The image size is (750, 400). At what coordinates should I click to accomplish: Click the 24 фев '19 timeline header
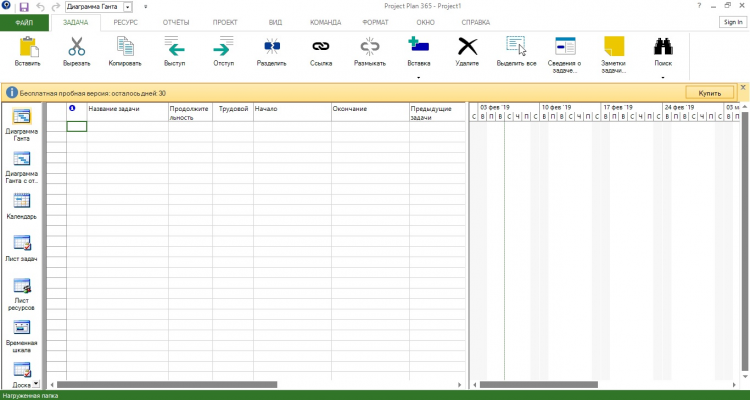(x=692, y=107)
